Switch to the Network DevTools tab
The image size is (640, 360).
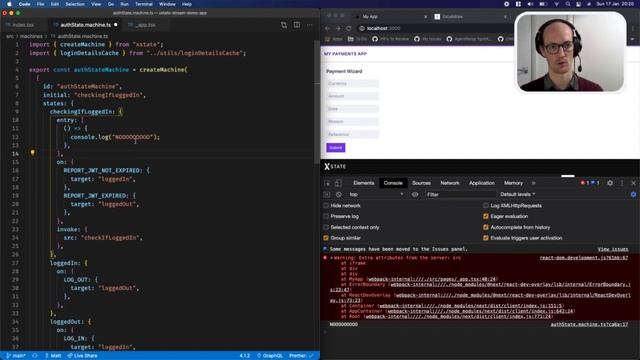[x=450, y=183]
